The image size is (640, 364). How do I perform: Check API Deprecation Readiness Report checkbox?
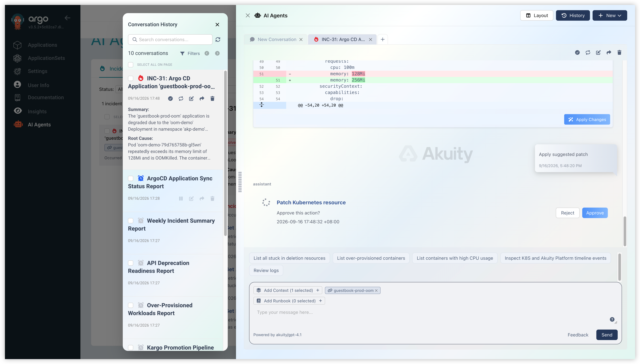coord(131,263)
